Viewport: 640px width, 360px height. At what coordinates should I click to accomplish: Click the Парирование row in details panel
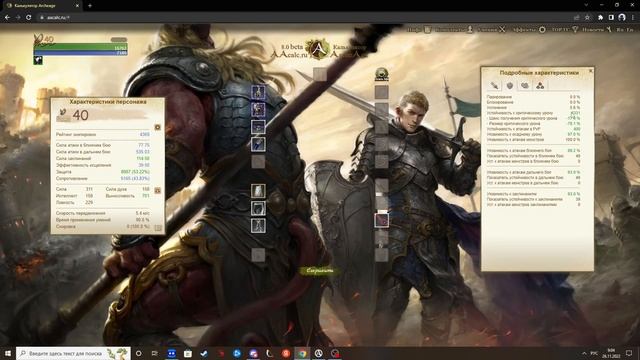[533, 97]
